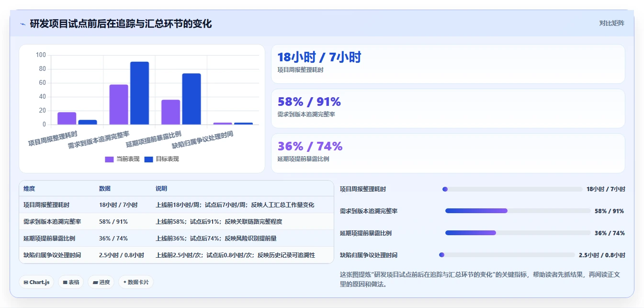Click the 需求到版本追溯完整率 progress bar
The width and height of the screenshot is (644, 308).
click(x=518, y=211)
